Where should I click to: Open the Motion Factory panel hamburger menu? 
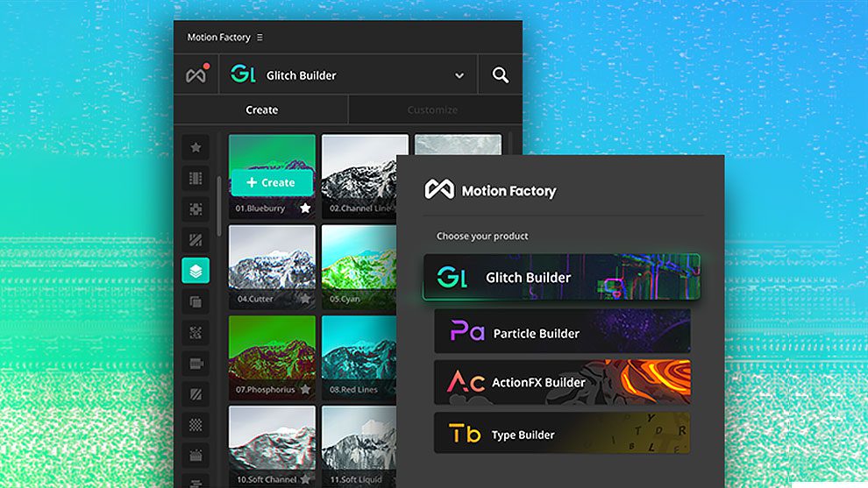pyautogui.click(x=260, y=37)
